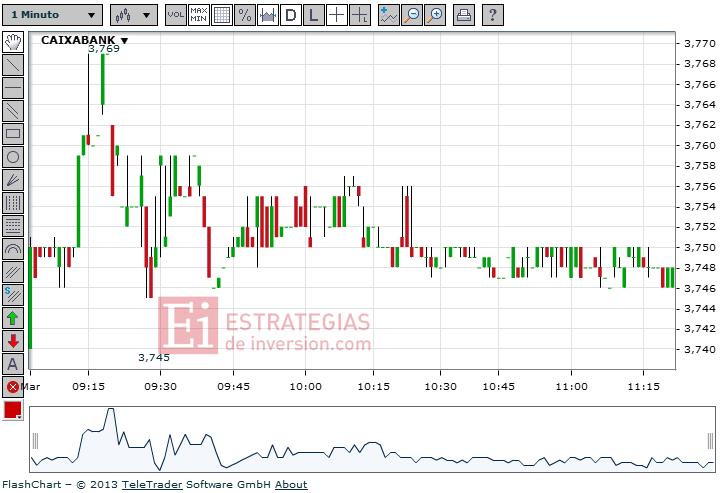The height and width of the screenshot is (493, 721).
Task: Open the help question mark
Action: [x=492, y=15]
